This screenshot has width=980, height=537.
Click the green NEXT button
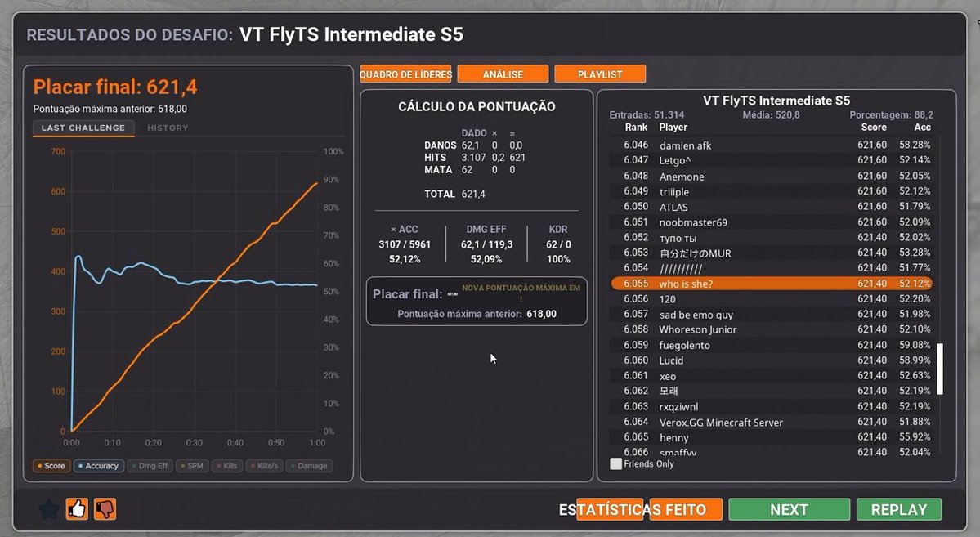[789, 509]
